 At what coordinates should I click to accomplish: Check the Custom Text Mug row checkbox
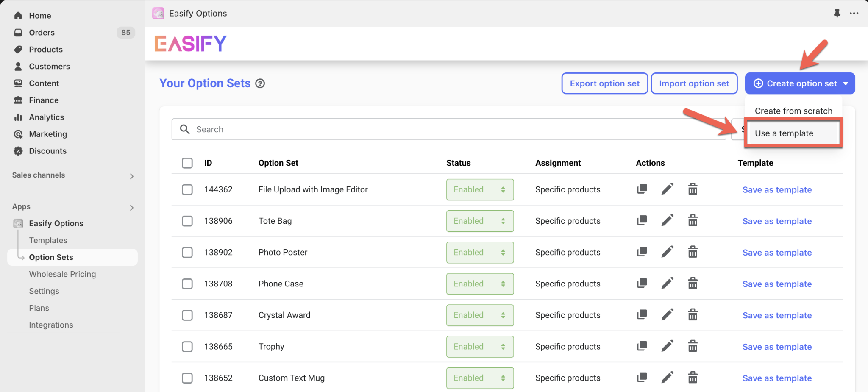187,378
